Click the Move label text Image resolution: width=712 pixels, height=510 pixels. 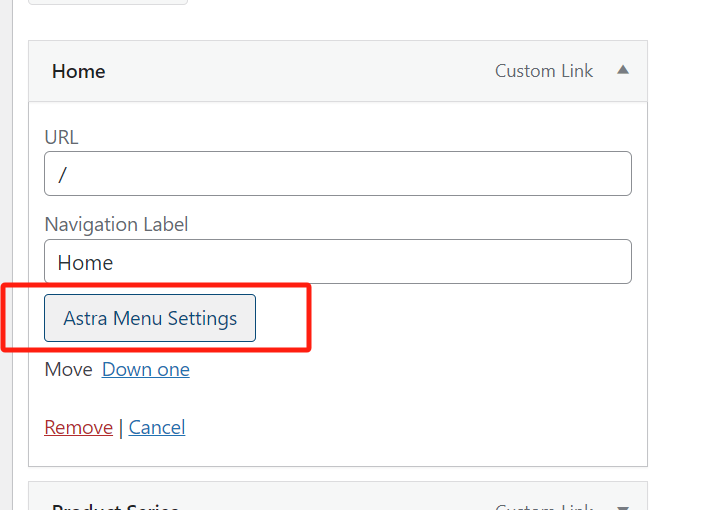click(68, 370)
